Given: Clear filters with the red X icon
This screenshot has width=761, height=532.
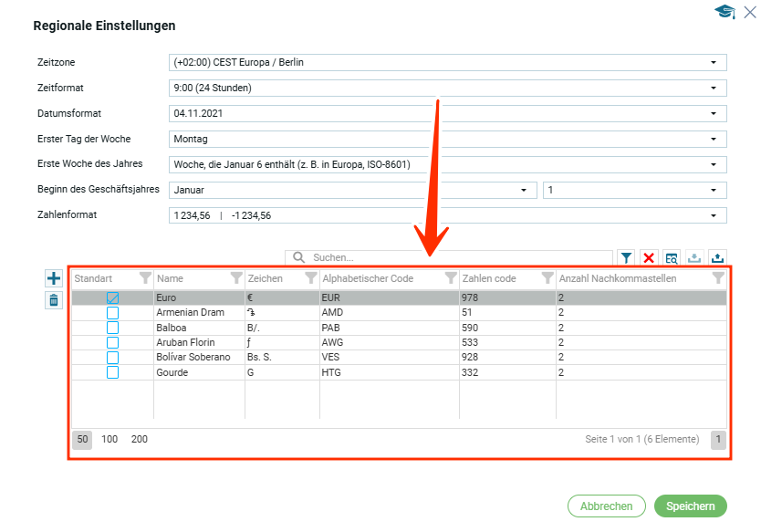Looking at the screenshot, I should [x=649, y=258].
